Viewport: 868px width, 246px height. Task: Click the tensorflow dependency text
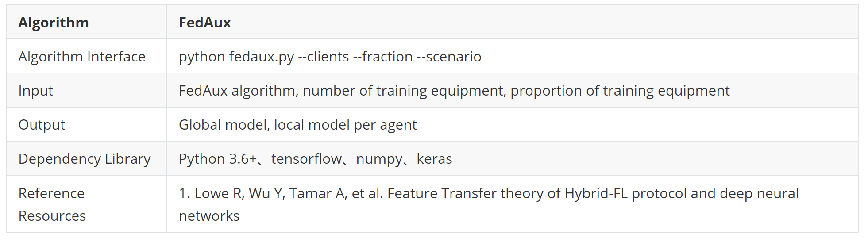[306, 159]
